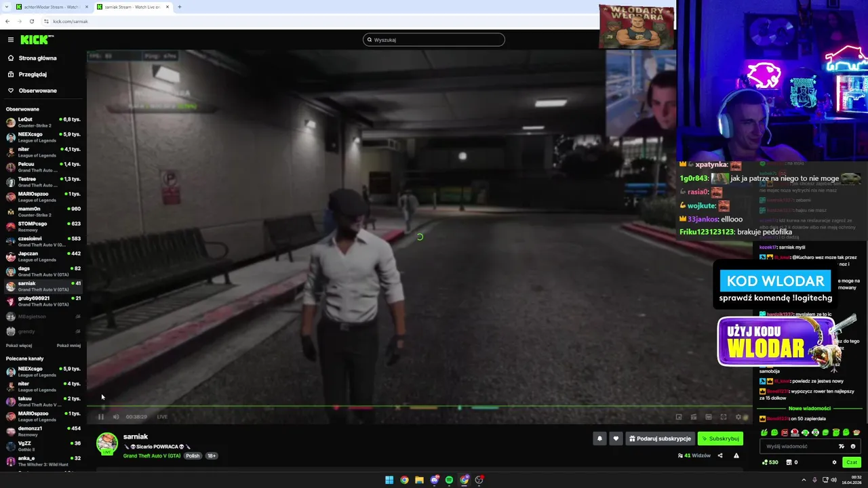Open the tab search dropdown arrow

point(6,7)
